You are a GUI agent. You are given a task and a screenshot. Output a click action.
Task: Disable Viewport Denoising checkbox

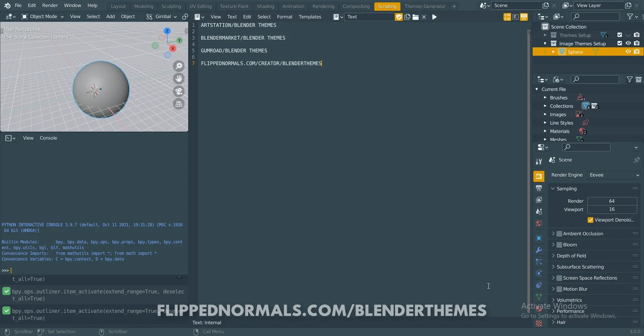[x=590, y=220]
